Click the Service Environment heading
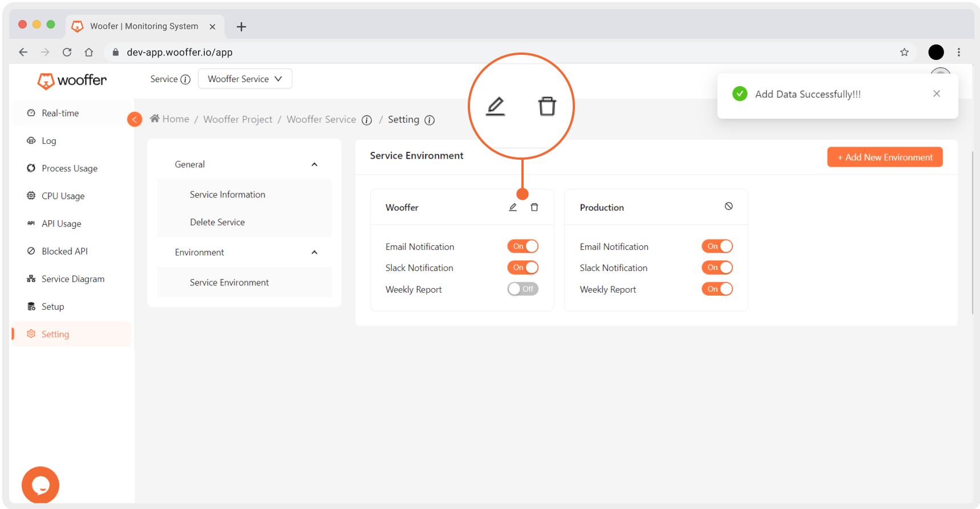 pyautogui.click(x=416, y=156)
